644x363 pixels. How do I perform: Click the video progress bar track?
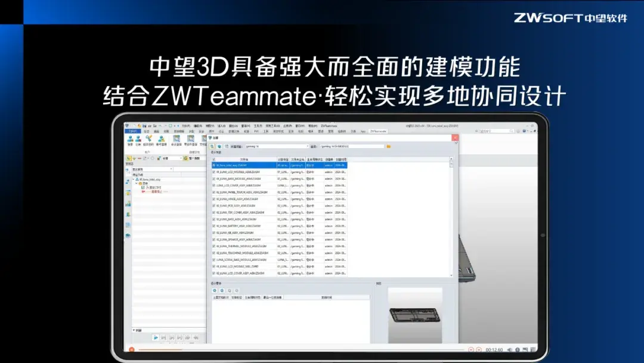[x=301, y=350]
